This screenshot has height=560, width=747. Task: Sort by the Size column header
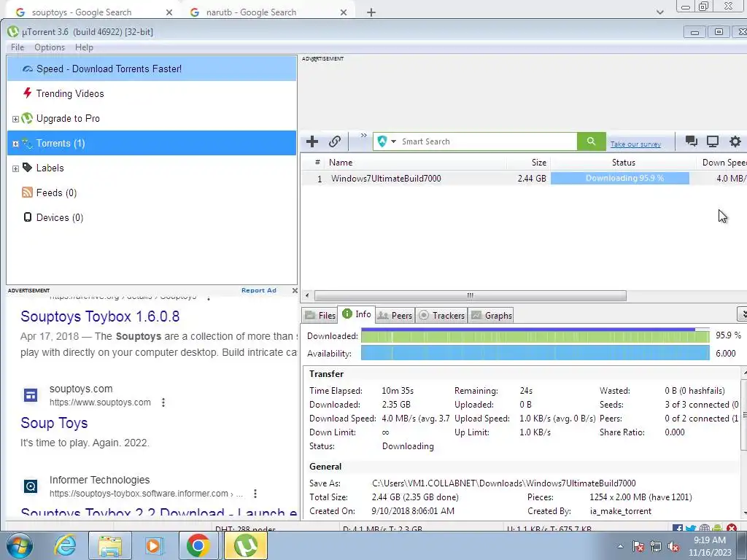coord(529,163)
